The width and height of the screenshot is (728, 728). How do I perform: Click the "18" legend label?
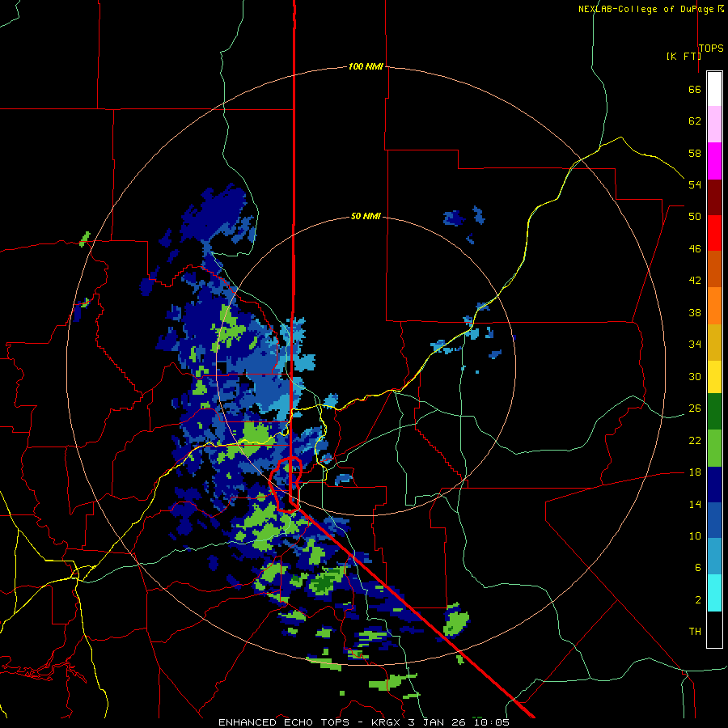pos(695,472)
